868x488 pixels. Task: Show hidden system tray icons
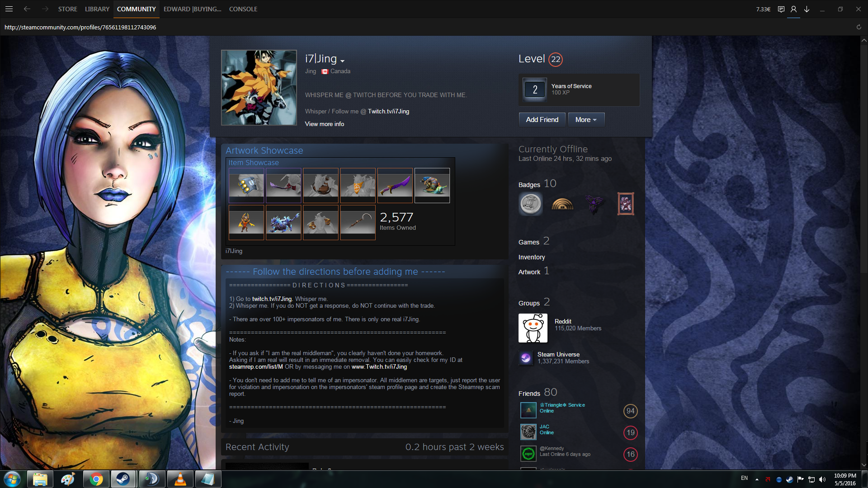point(757,479)
